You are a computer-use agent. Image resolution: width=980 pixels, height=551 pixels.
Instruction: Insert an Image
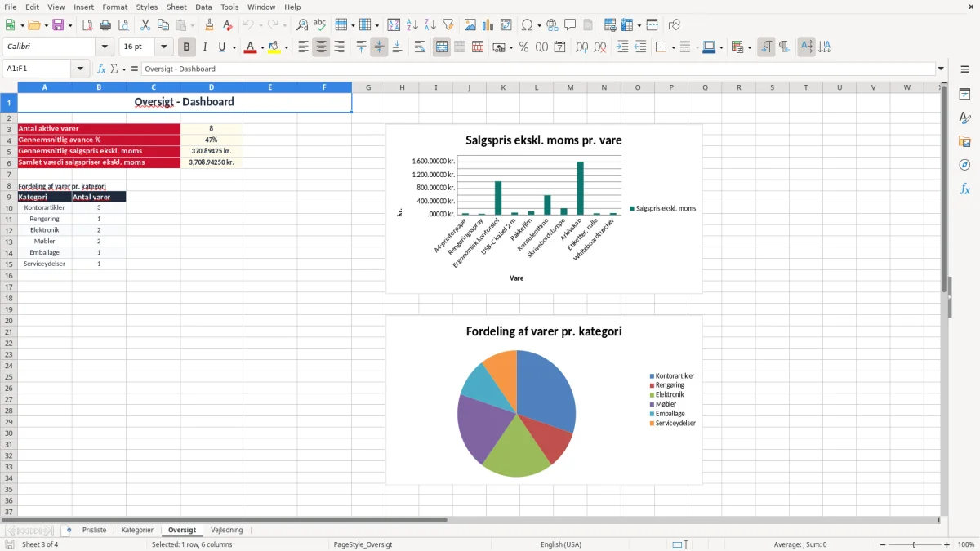pos(470,25)
